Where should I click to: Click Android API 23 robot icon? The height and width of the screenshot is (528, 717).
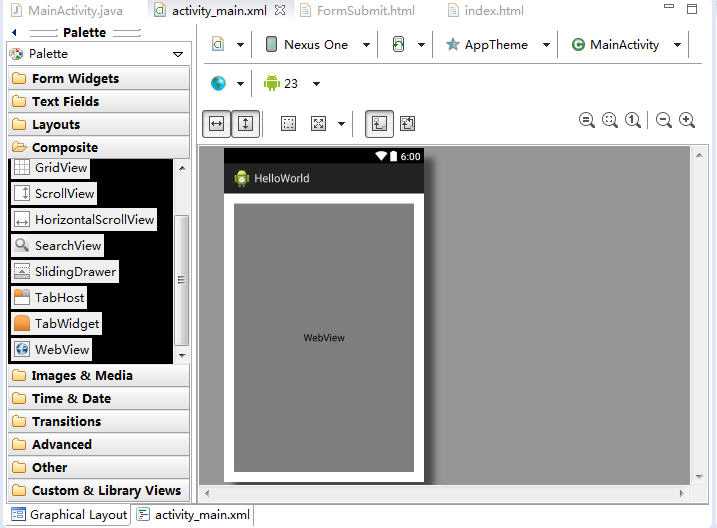272,83
